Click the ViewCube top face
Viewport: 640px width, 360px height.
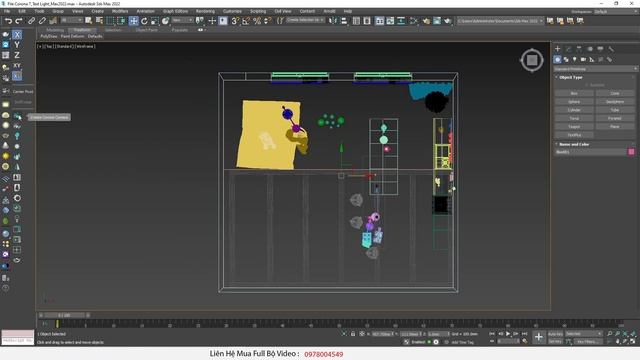point(532,60)
